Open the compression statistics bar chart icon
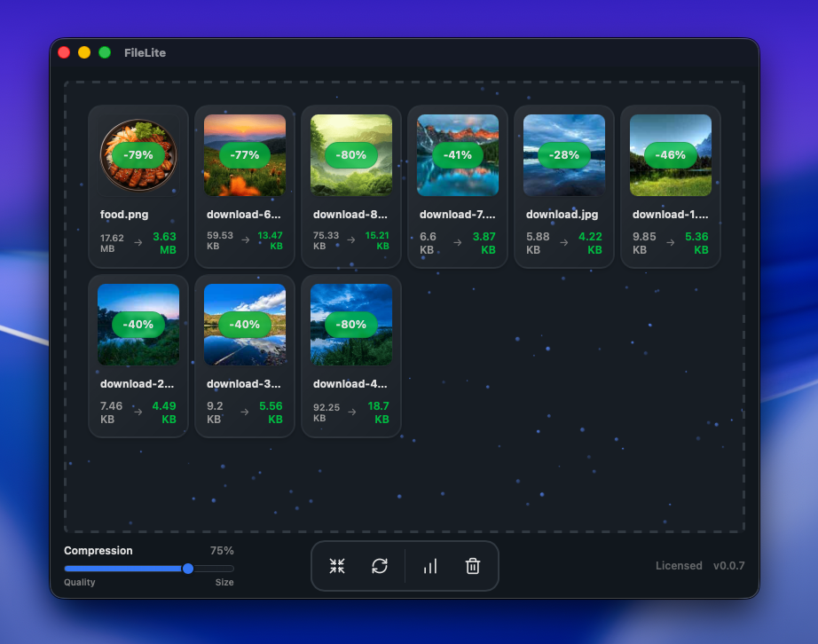Screen dimensions: 818x644 429,566
